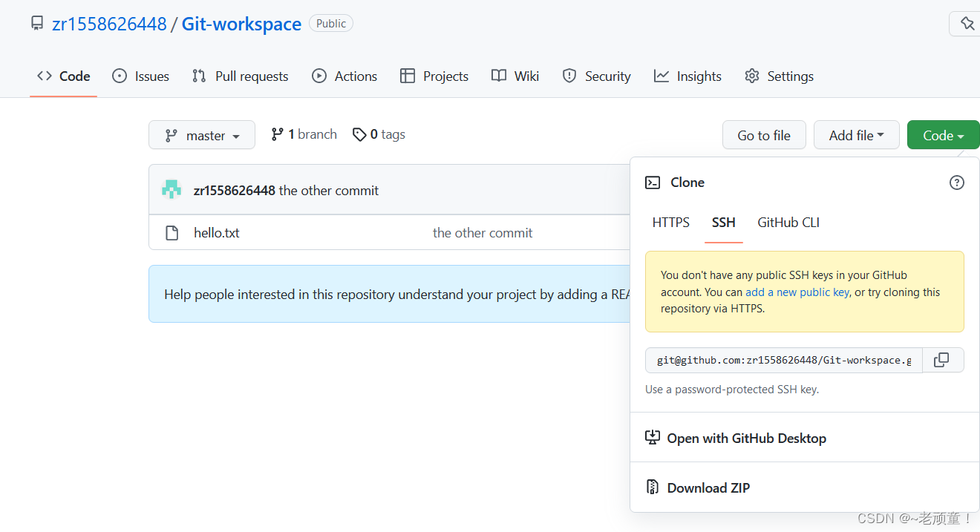Open the Projects tab
Viewport: 980px width, 532px height.
[x=434, y=76]
